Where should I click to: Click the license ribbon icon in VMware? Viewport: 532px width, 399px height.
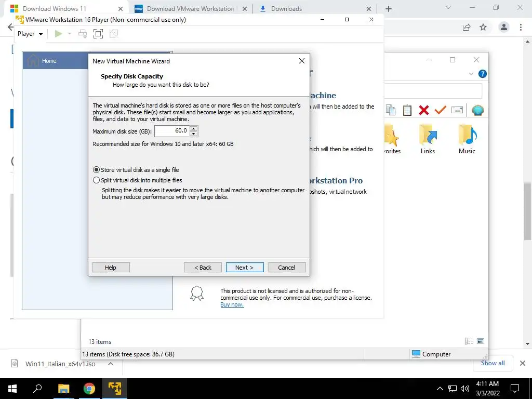pos(197,294)
